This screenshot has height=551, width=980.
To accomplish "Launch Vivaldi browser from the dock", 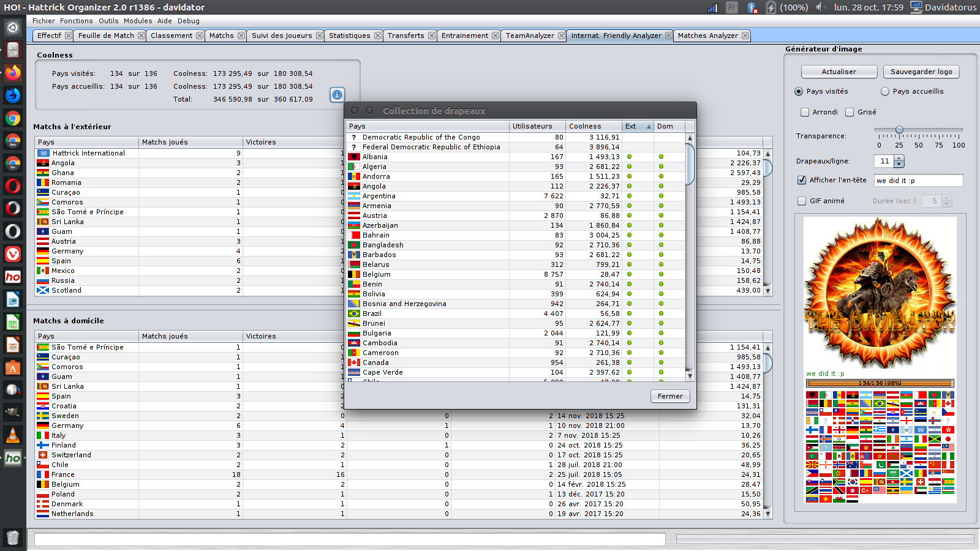I will pyautogui.click(x=12, y=254).
